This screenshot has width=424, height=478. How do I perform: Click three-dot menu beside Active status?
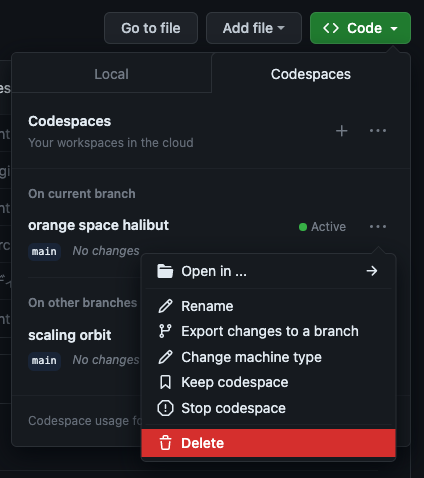click(x=378, y=227)
